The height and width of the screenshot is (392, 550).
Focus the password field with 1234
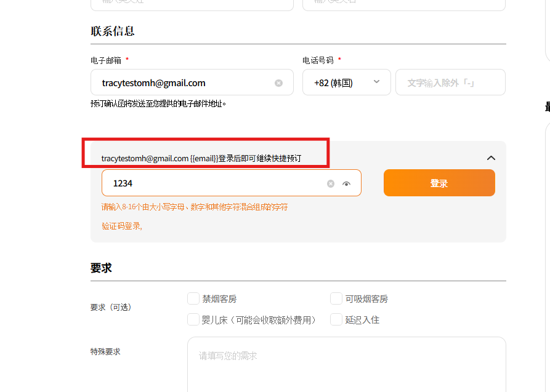[x=232, y=183]
